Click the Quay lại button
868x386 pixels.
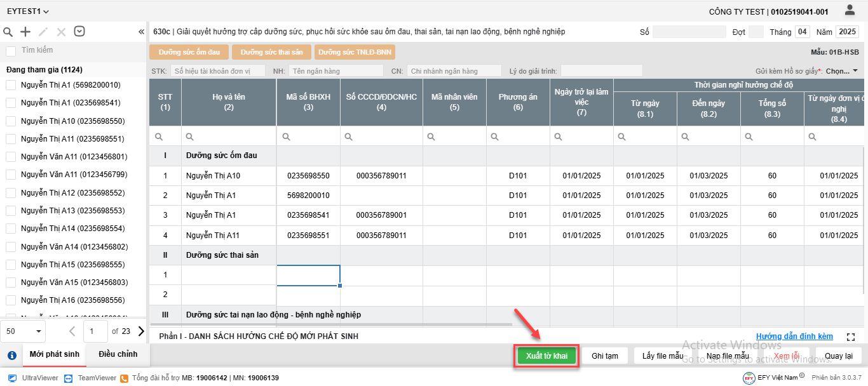(839, 356)
